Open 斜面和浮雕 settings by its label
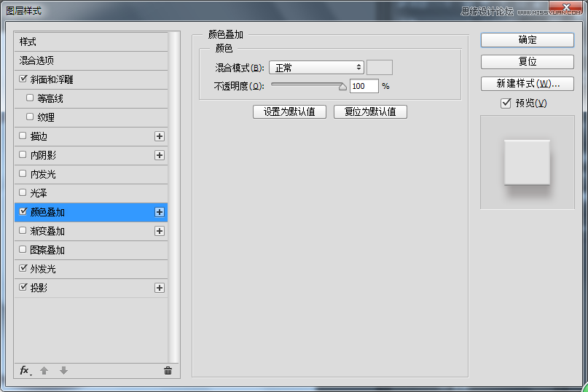This screenshot has height=392, width=588. (x=52, y=79)
